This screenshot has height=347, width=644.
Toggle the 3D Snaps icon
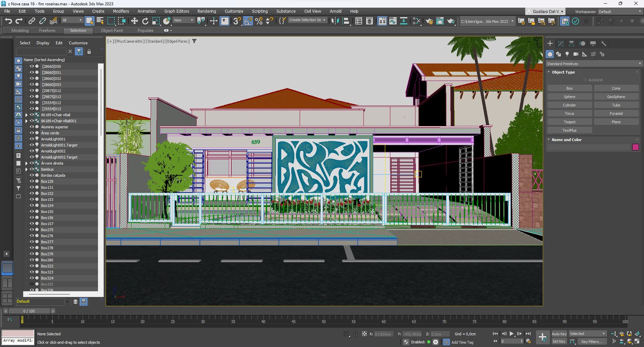coord(237,21)
